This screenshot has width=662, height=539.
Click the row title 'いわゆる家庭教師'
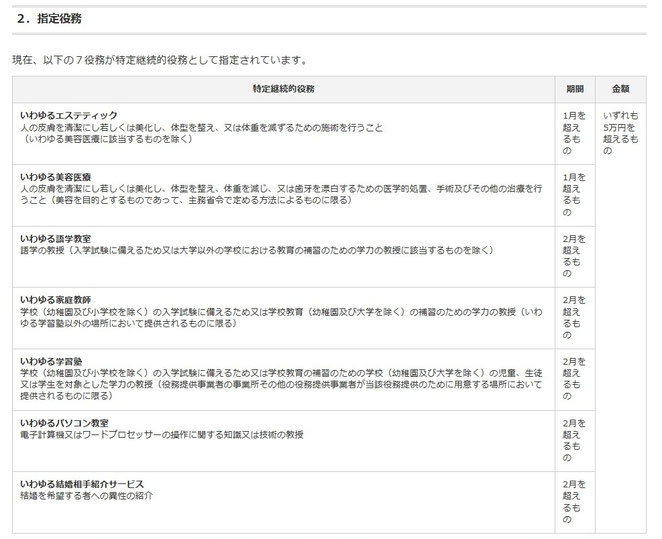(55, 300)
